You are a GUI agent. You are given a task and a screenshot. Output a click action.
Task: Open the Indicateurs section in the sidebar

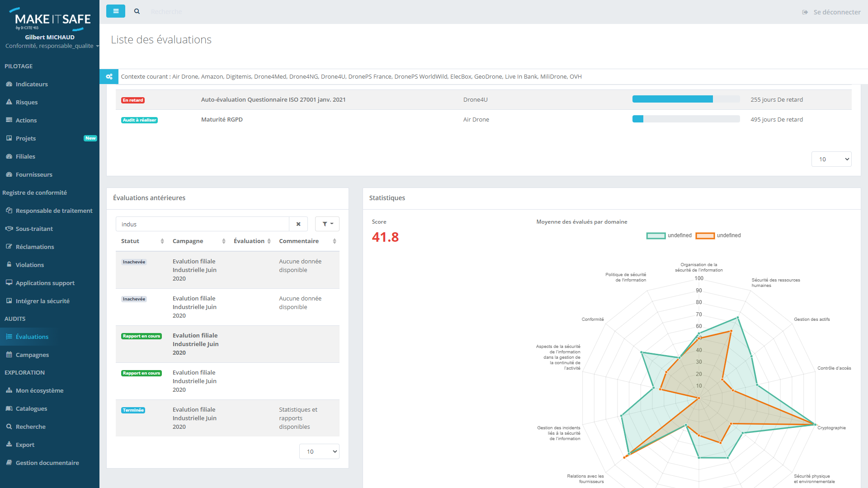coord(31,84)
